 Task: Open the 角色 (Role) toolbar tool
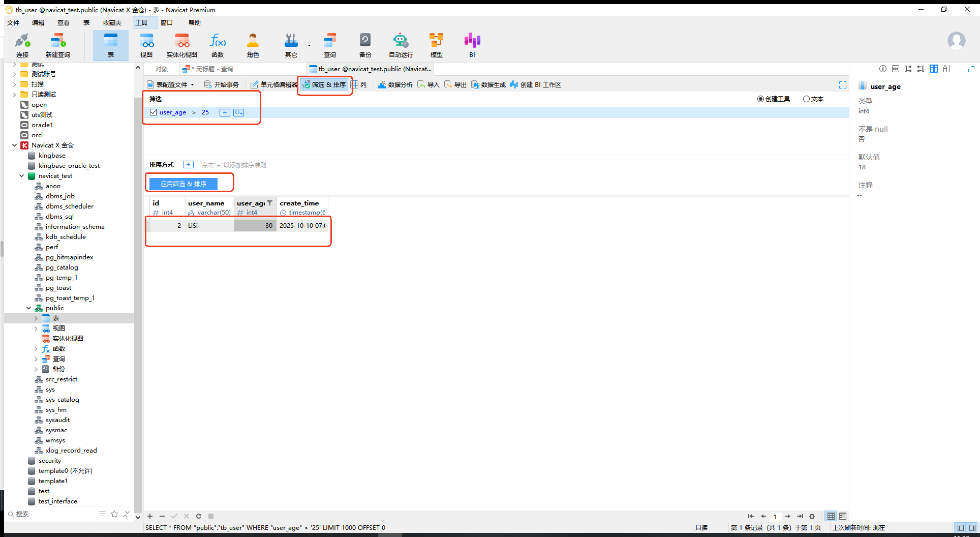point(253,45)
